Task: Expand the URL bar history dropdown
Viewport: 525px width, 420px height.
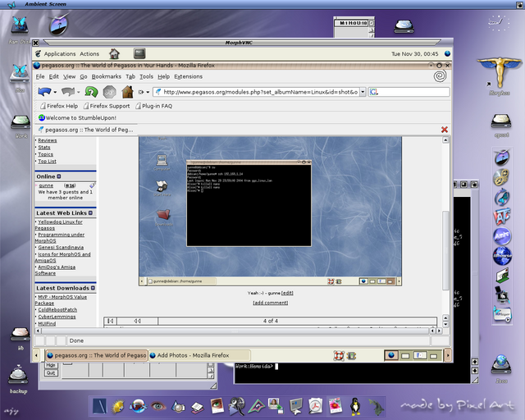Action: coord(363,92)
